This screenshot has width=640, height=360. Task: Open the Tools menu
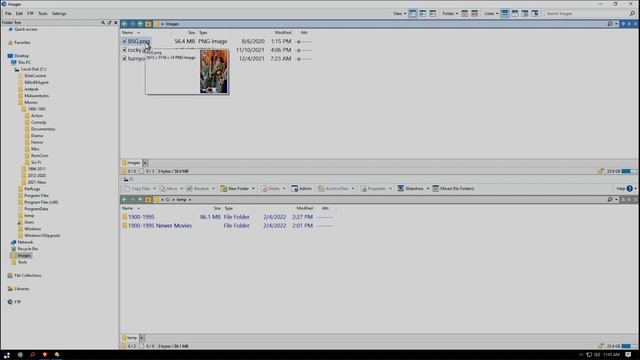coord(42,13)
